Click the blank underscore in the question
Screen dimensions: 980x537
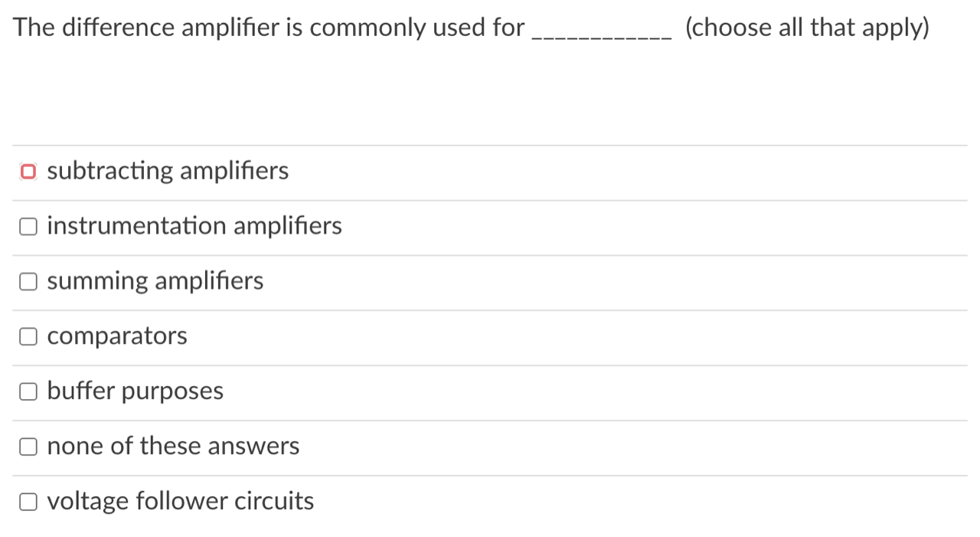(x=601, y=29)
